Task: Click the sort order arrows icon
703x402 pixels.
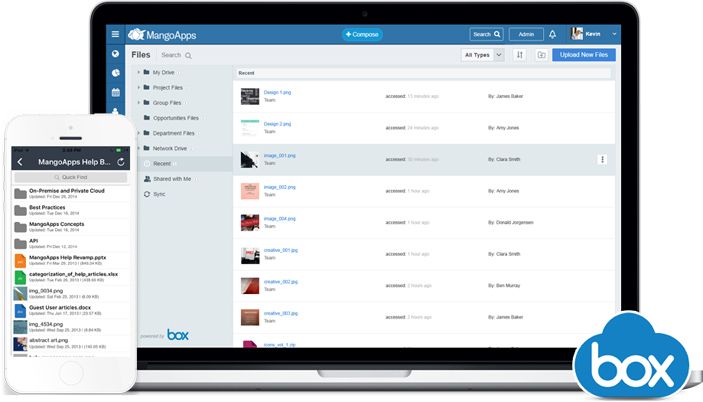Action: pos(520,55)
